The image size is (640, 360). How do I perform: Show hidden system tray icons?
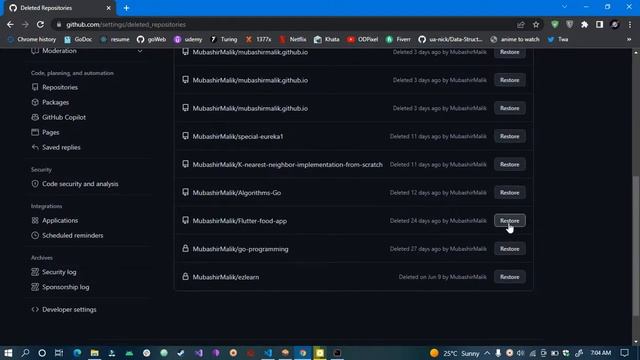click(487, 353)
